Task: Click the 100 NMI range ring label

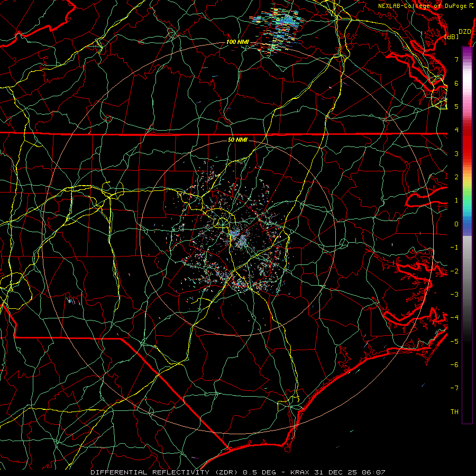Action: pyautogui.click(x=237, y=42)
